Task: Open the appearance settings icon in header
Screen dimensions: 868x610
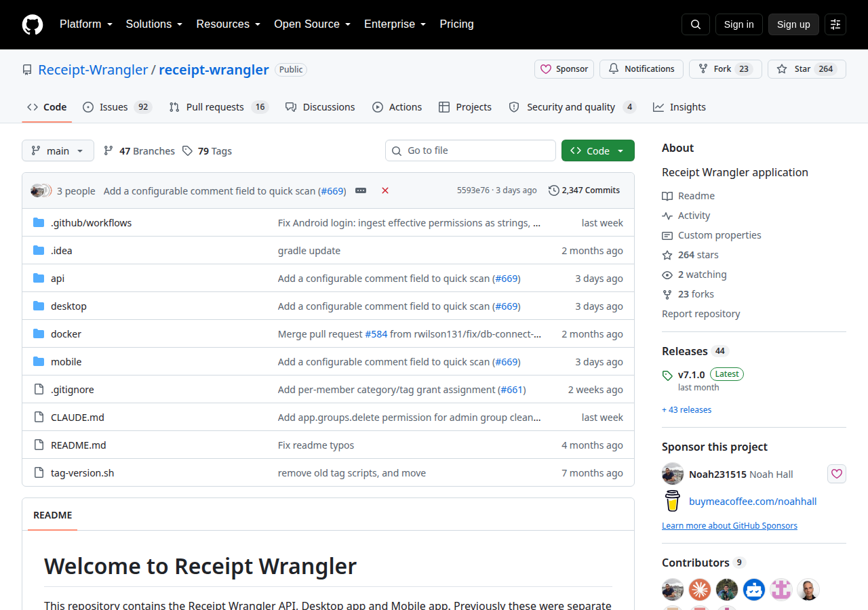Action: click(835, 24)
